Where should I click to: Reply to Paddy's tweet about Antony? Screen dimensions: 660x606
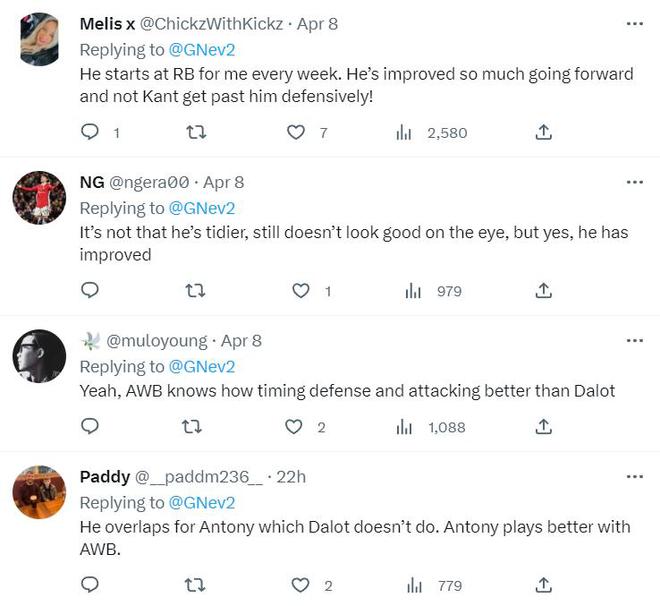point(90,585)
